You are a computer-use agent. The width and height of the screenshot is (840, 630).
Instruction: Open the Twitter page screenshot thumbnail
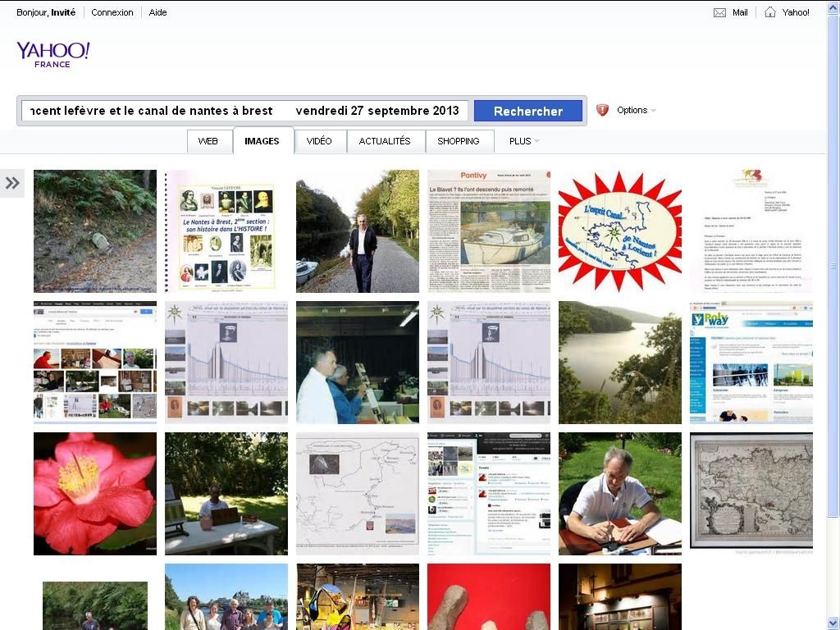489,493
